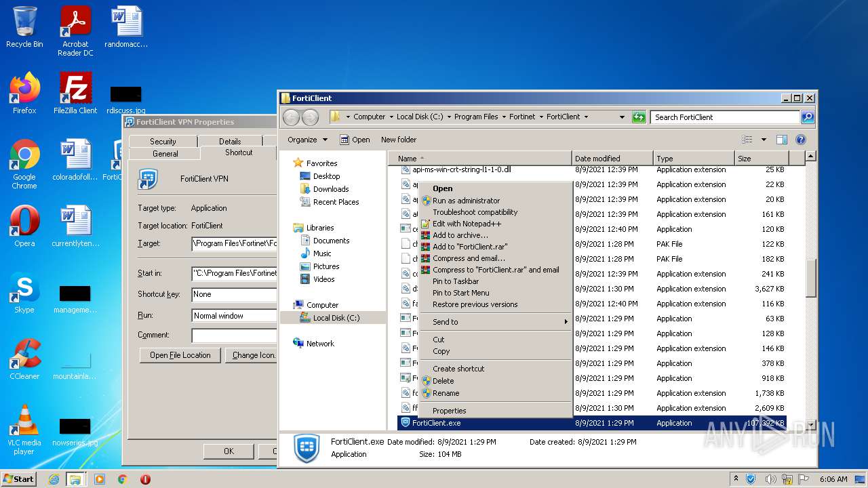The height and width of the screenshot is (488, 868).
Task: Expand Program Files breadcrumb arrow
Action: (504, 117)
